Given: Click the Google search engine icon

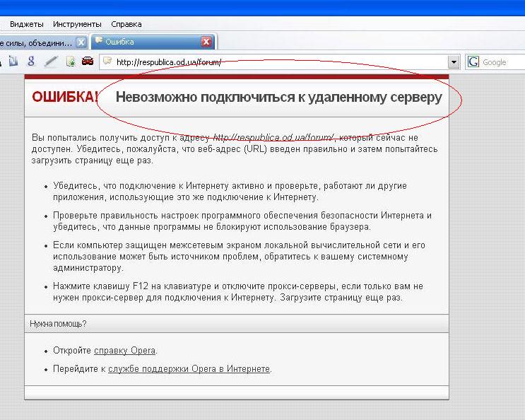Looking at the screenshot, I should (473, 62).
